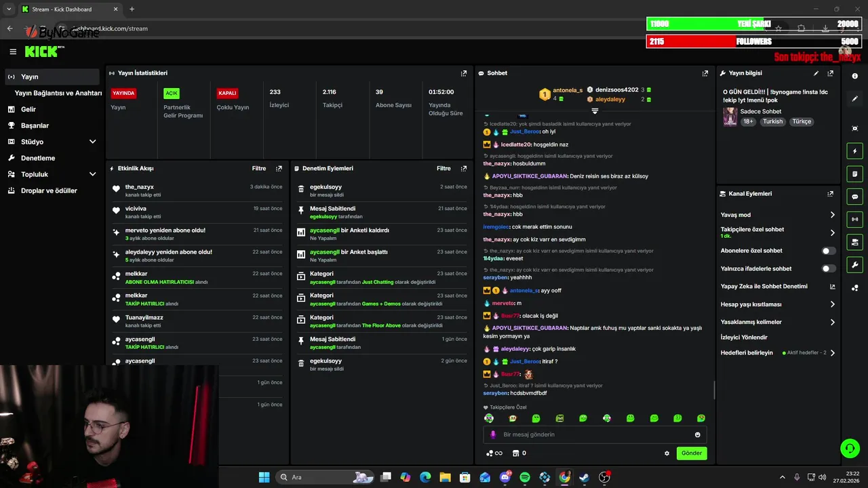
Task: Click the shop icon below message box
Action: click(x=515, y=453)
